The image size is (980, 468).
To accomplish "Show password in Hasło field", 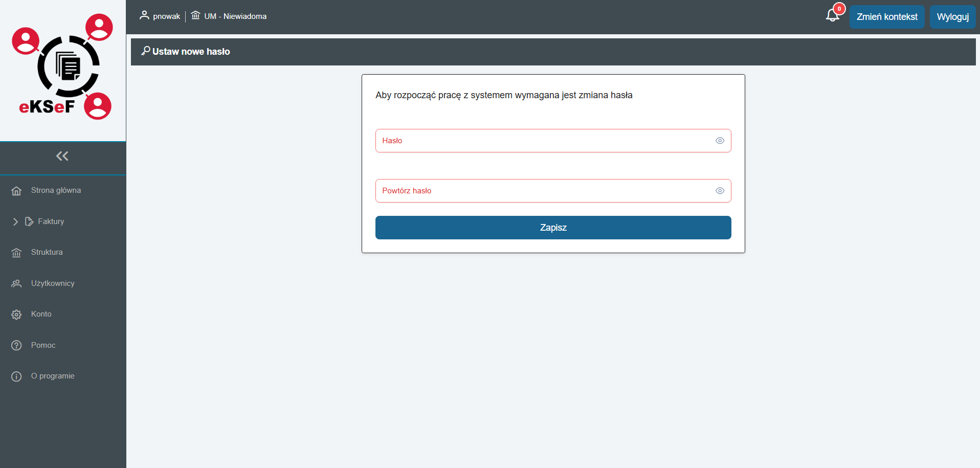I will [x=720, y=141].
